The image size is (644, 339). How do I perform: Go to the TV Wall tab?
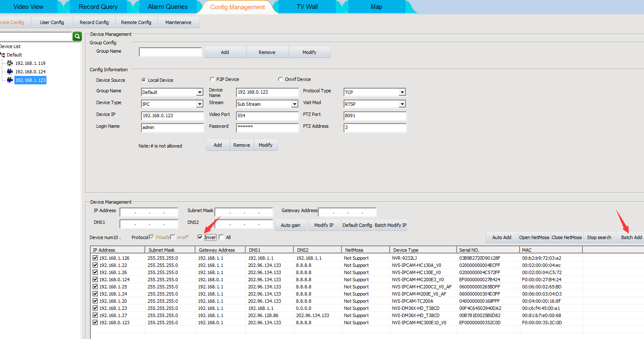coord(307,7)
